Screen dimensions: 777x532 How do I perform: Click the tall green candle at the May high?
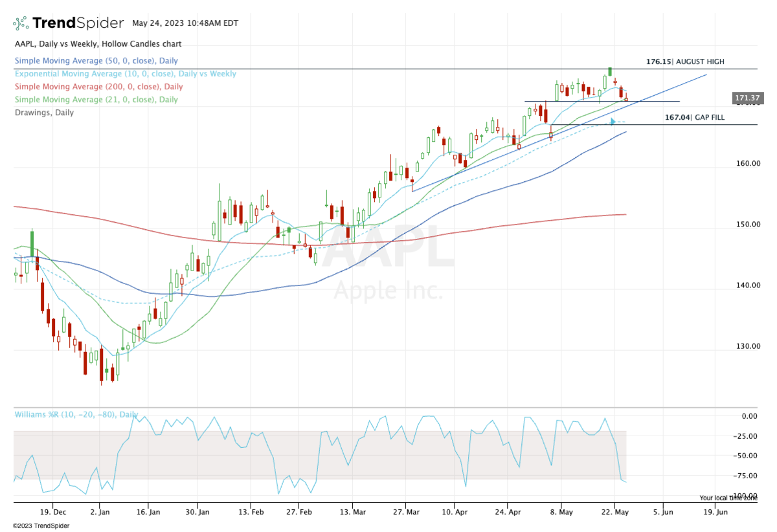coord(610,71)
